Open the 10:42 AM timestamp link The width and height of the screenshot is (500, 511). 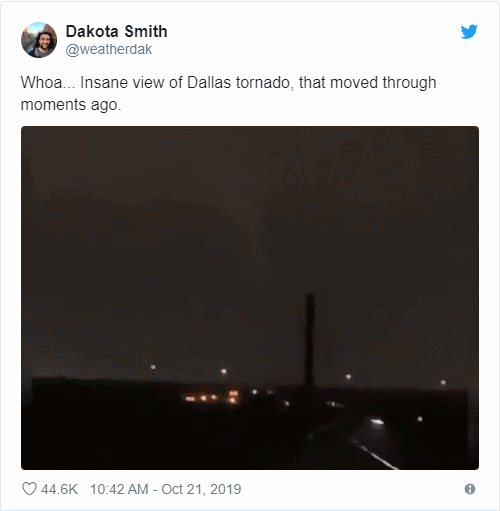point(119,489)
